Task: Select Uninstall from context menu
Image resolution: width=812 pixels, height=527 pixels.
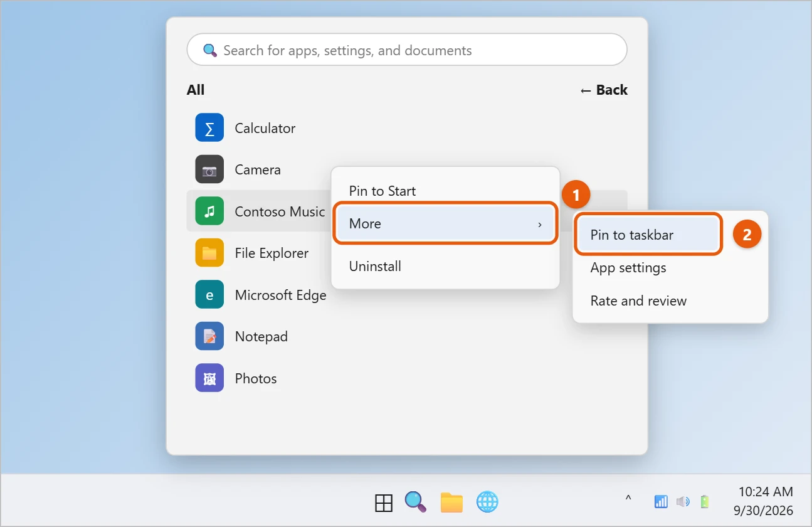Action: 375,266
